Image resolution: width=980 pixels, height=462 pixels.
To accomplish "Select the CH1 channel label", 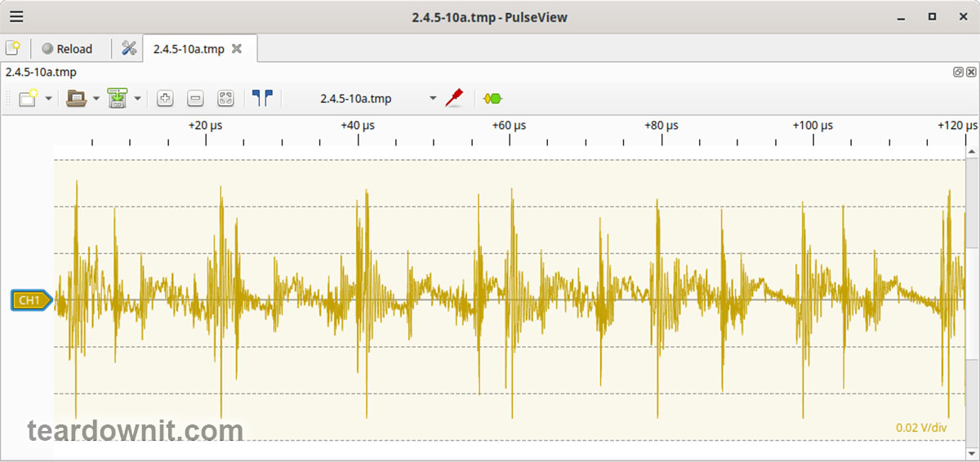I will [x=31, y=300].
